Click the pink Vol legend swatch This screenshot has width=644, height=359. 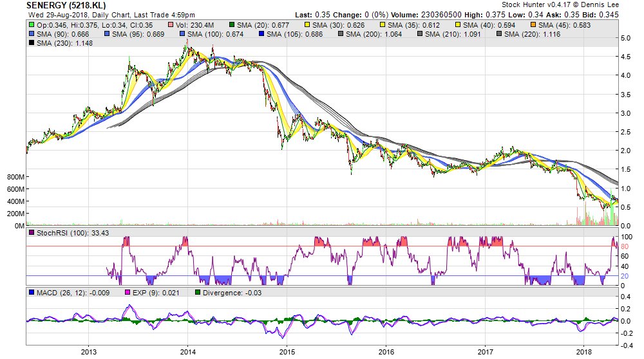click(x=171, y=25)
